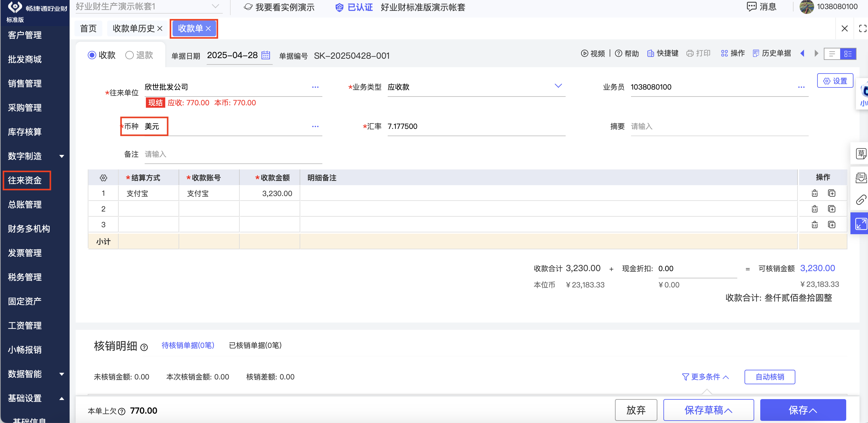Click the 备注 input field
The width and height of the screenshot is (868, 423).
click(x=233, y=154)
